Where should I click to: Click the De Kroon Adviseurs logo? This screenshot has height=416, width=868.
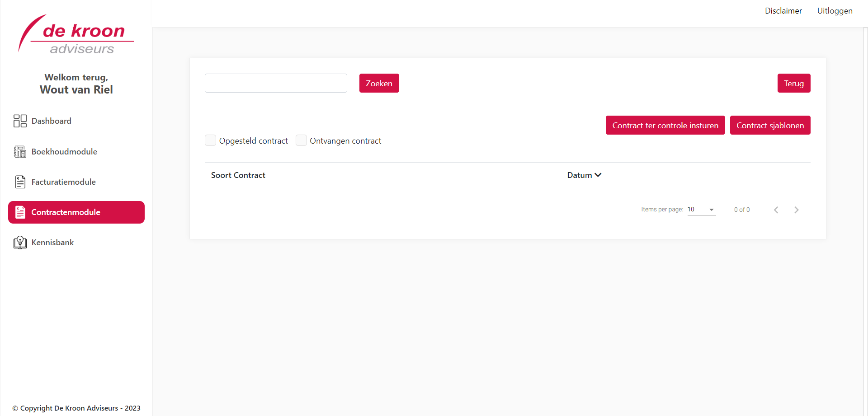(76, 34)
